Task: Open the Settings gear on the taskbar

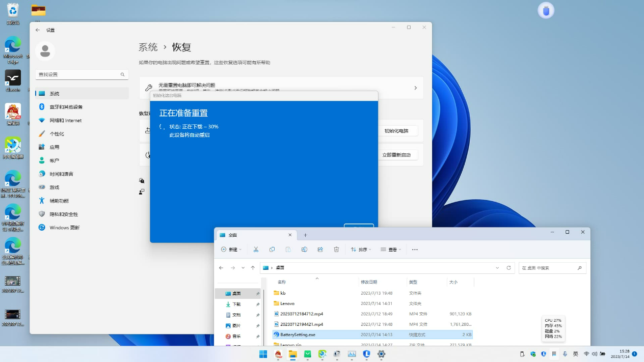Action: point(381,354)
